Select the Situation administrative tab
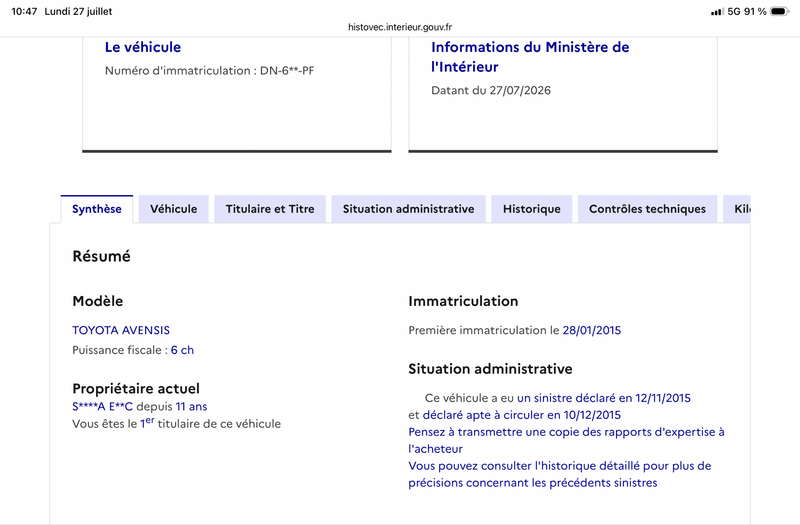 (x=409, y=209)
